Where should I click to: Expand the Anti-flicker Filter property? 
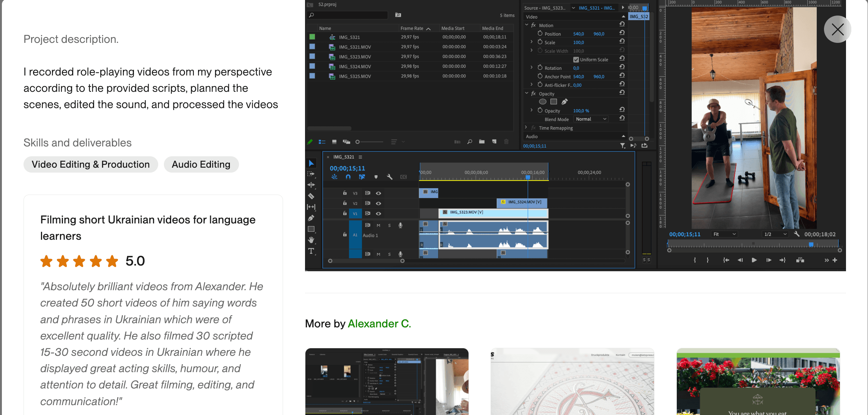(531, 85)
